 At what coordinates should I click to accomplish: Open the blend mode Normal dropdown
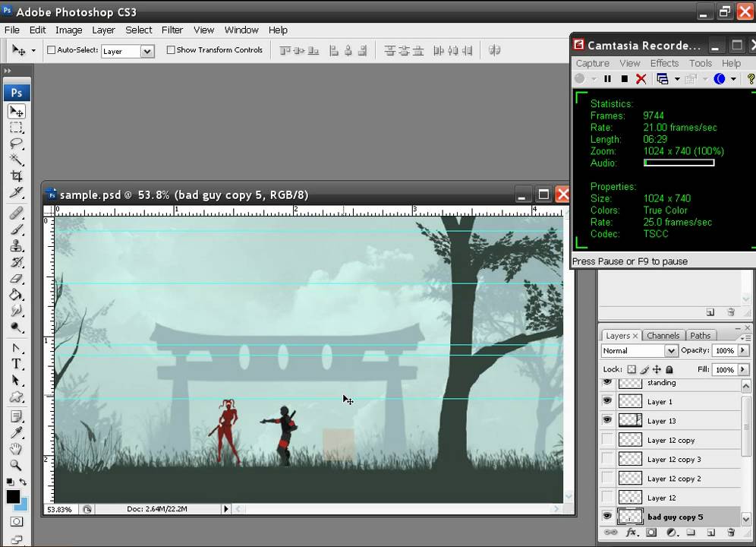point(639,351)
